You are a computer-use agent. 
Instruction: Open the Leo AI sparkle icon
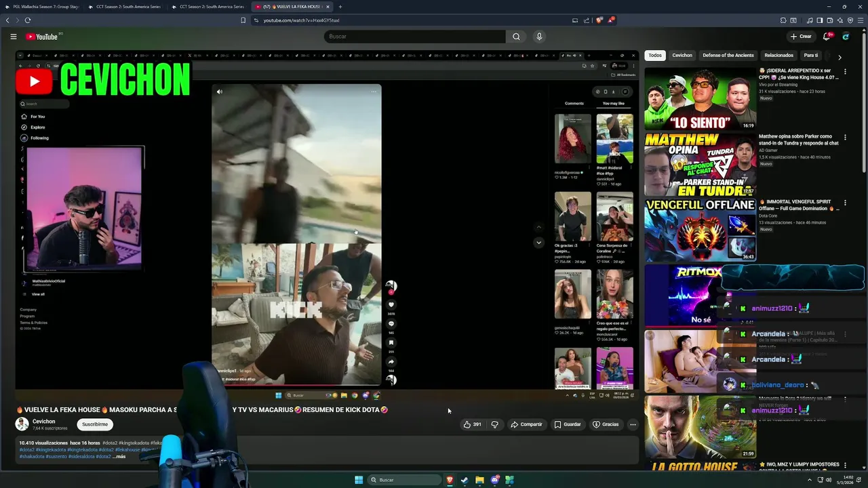[x=840, y=20]
